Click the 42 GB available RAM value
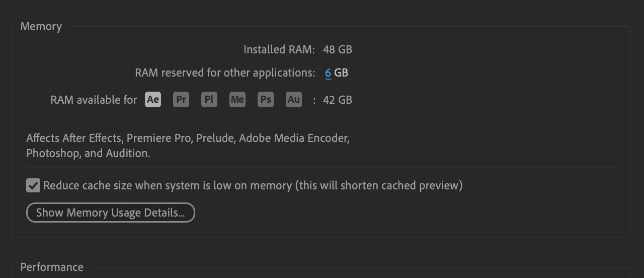The width and height of the screenshot is (644, 278). 338,100
